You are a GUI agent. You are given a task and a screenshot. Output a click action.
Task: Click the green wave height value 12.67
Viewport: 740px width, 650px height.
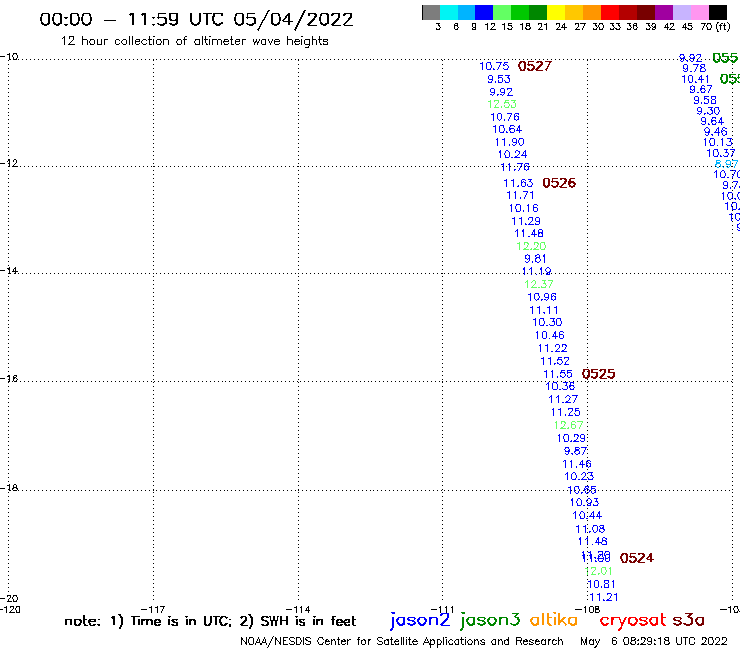pyautogui.click(x=569, y=425)
